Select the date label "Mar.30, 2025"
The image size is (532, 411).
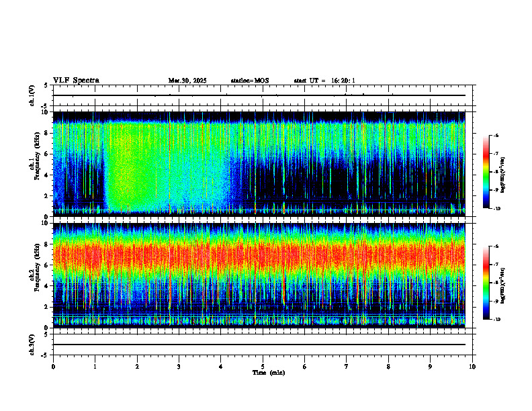pyautogui.click(x=187, y=81)
